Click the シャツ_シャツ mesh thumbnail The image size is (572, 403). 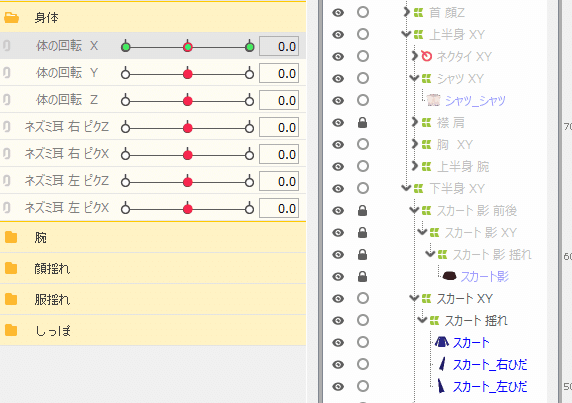tap(433, 100)
